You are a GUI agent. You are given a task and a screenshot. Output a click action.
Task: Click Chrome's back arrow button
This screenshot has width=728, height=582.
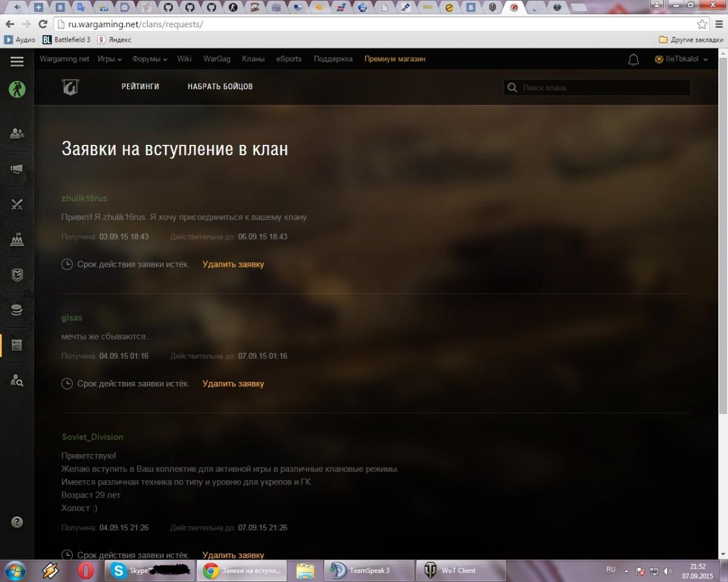click(x=10, y=24)
